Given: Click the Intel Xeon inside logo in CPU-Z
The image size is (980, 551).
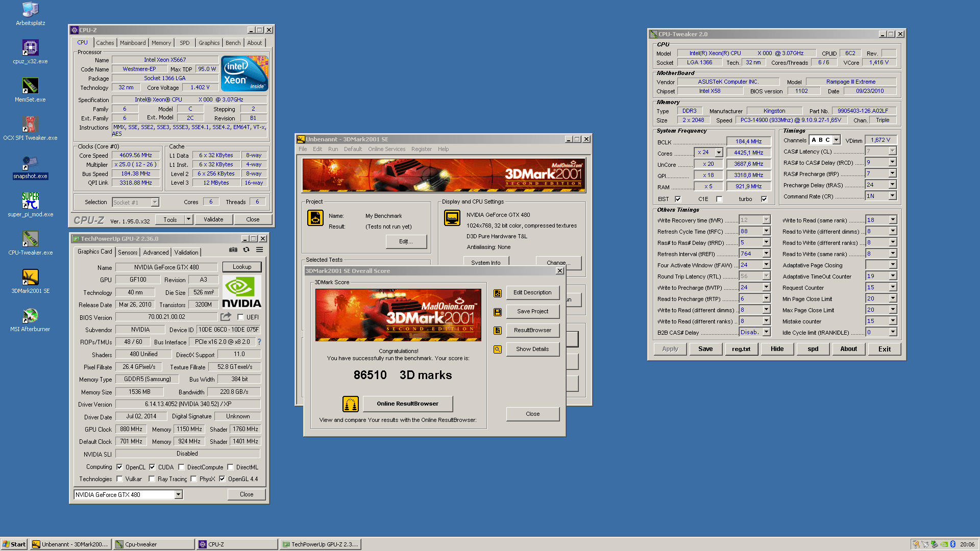Looking at the screenshot, I should [244, 74].
